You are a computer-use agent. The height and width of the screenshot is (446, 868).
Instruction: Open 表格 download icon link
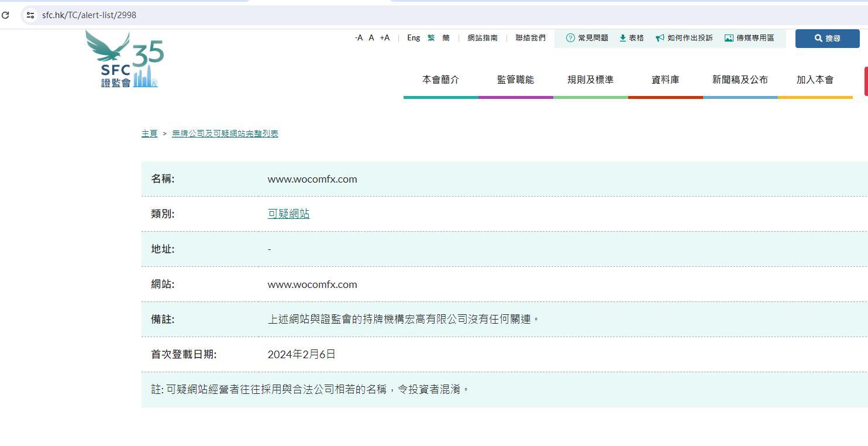[x=631, y=38]
